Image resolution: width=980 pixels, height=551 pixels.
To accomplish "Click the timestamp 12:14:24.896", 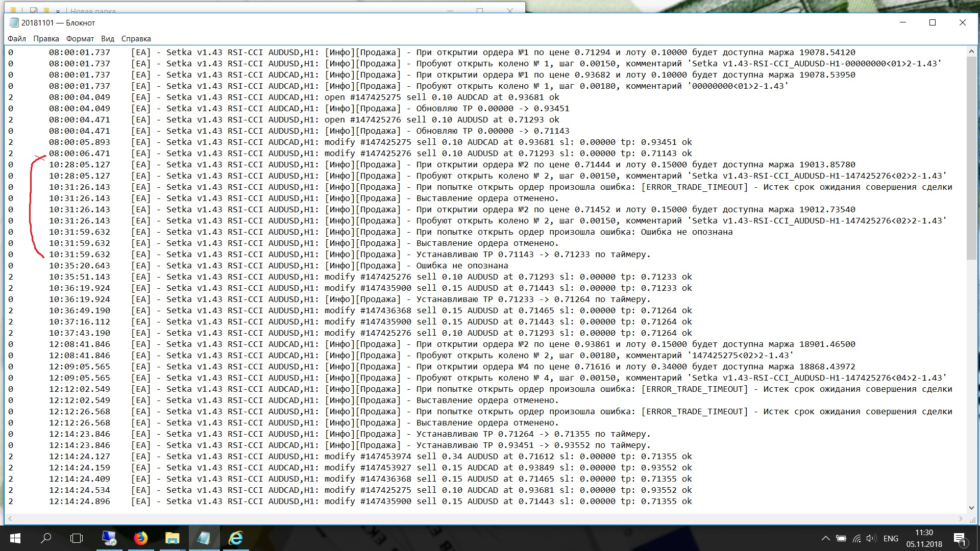I will click(x=80, y=501).
